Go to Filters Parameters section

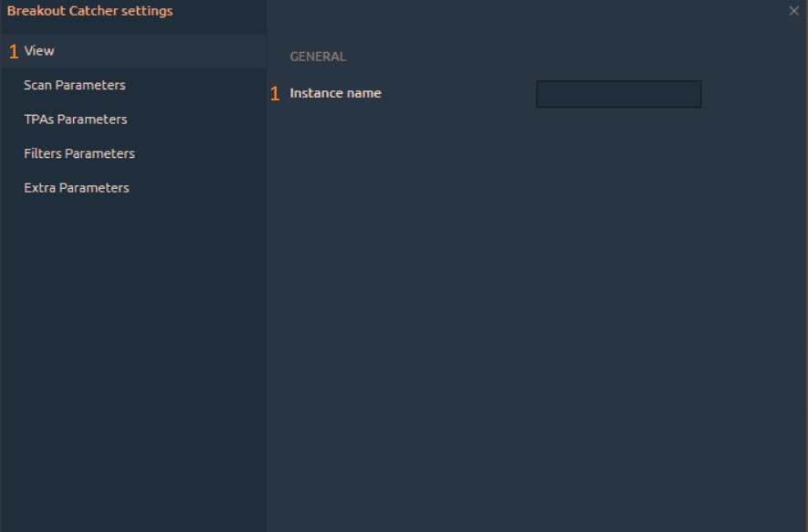(79, 153)
